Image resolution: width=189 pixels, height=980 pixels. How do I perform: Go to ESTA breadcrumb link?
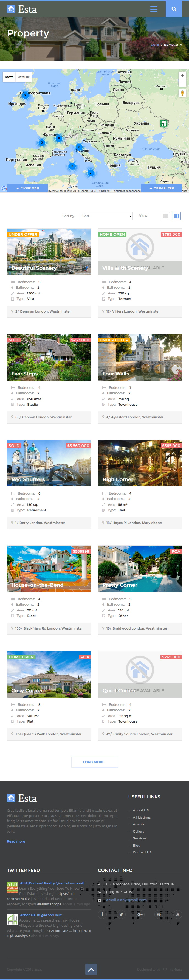pos(155,45)
